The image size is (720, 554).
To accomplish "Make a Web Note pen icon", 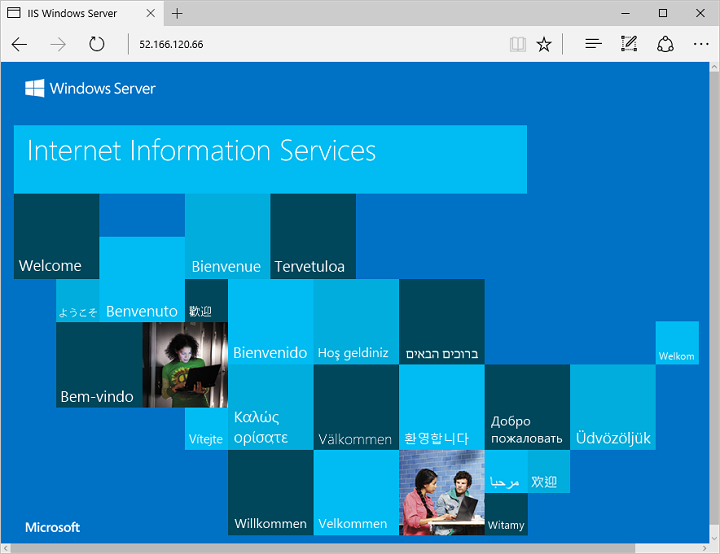I will click(x=629, y=44).
